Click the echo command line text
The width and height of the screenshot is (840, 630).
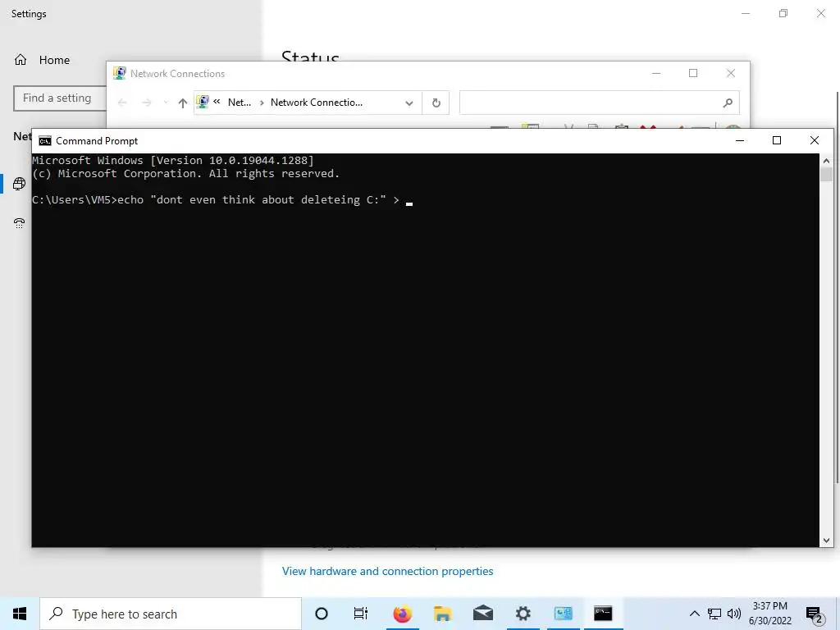coord(216,200)
